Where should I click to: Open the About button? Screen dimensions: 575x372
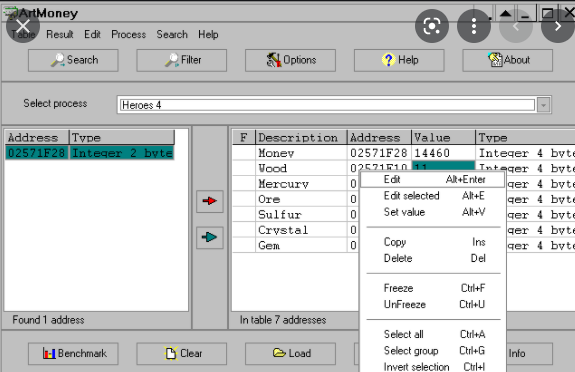coord(508,61)
